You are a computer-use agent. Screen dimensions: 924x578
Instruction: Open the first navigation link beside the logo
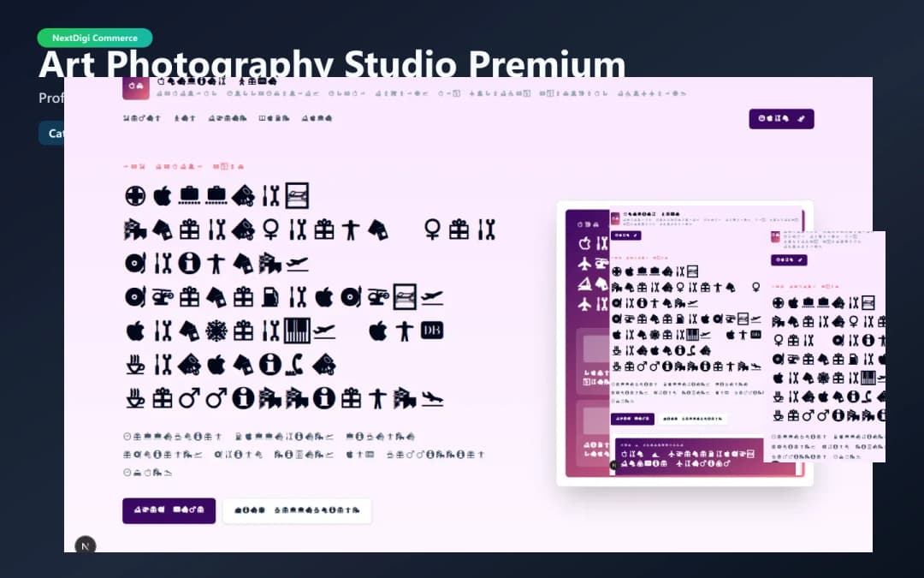pos(141,118)
